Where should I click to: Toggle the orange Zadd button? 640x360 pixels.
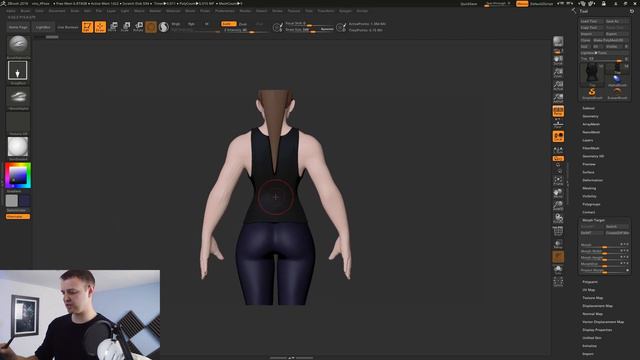point(229,24)
